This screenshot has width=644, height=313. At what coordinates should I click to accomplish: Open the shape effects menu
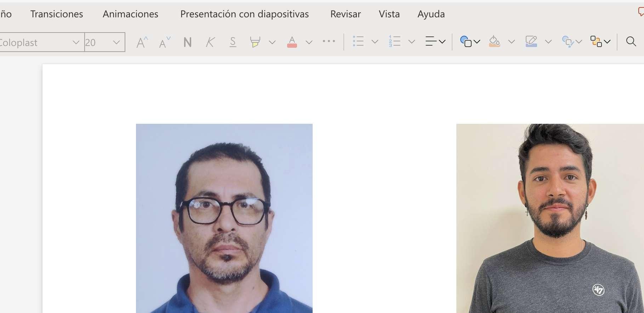pos(572,41)
